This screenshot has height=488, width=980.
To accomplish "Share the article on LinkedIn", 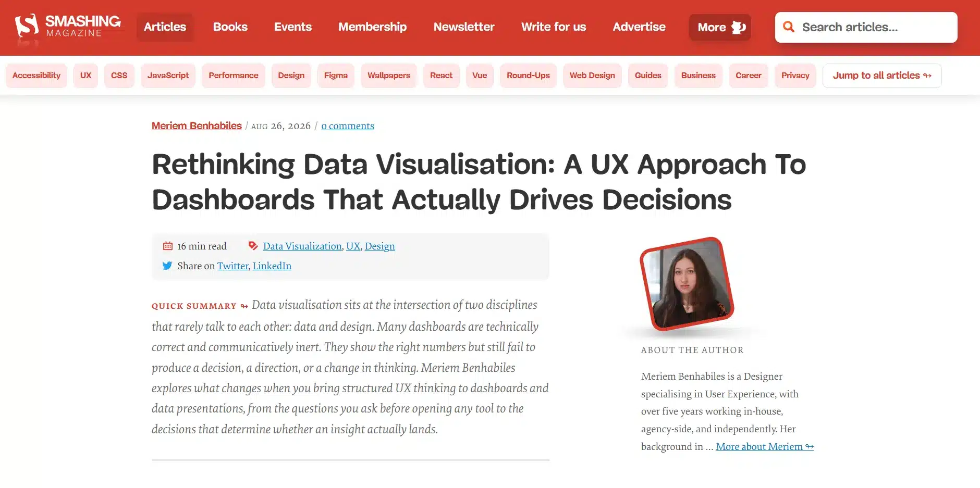I will tap(272, 266).
